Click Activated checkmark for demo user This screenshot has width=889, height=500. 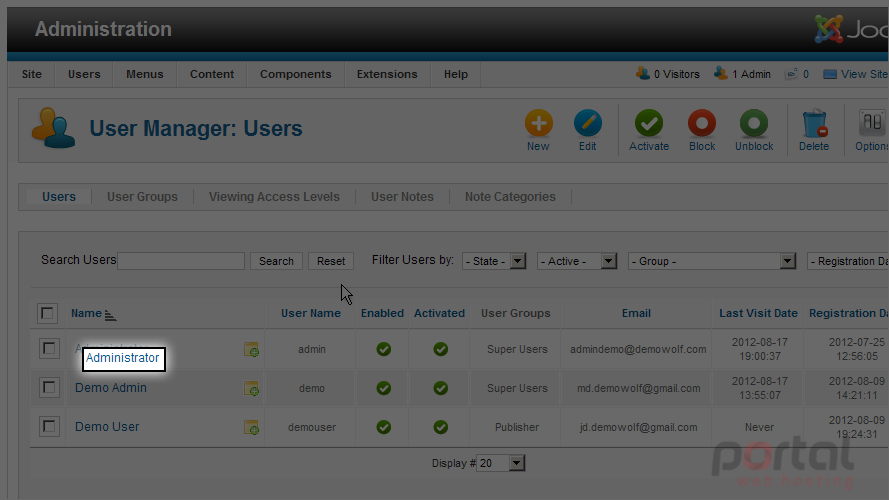(441, 388)
